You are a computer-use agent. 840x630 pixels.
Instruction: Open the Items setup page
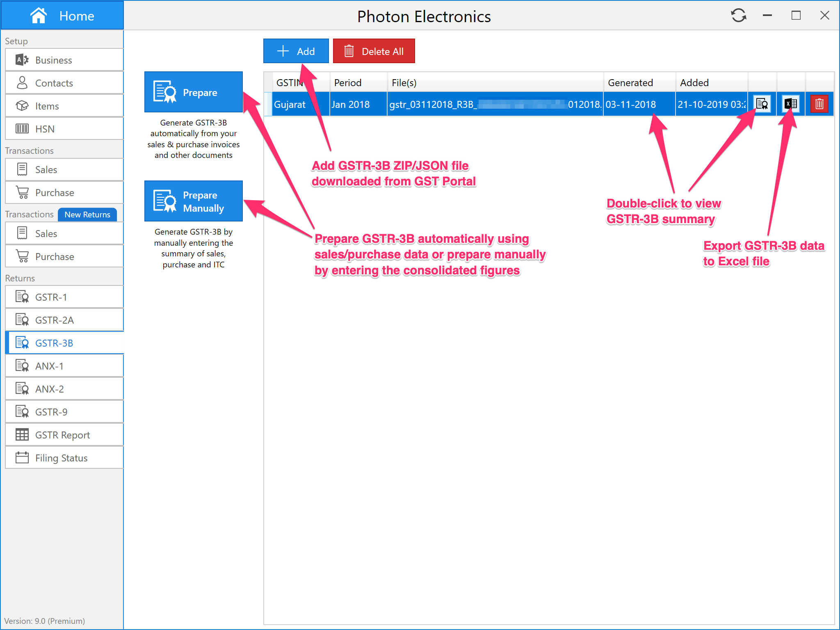point(64,106)
